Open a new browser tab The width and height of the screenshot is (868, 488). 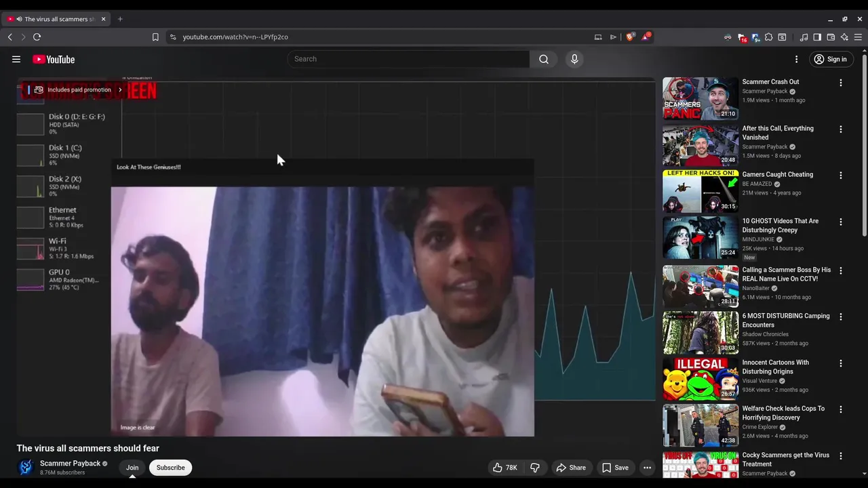coord(120,19)
